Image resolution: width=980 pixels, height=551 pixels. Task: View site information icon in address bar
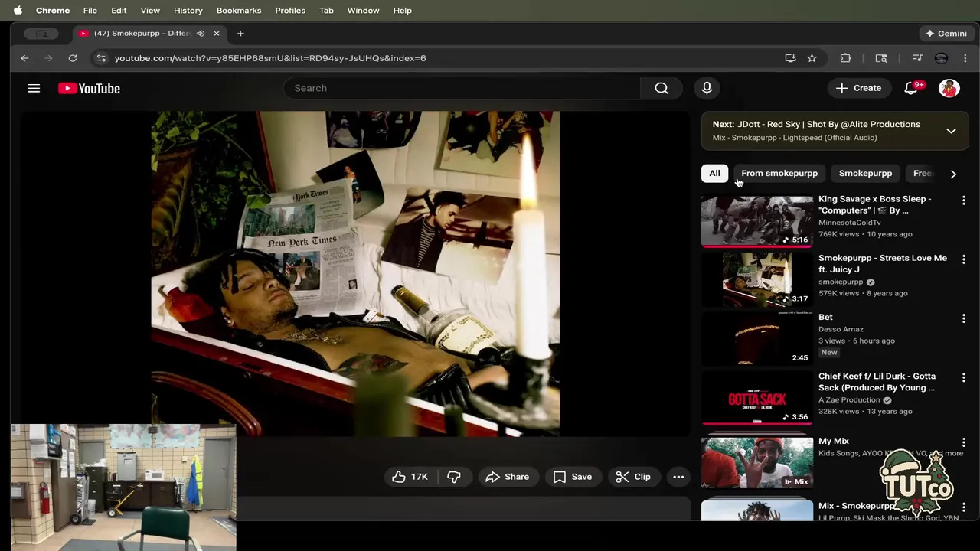[x=100, y=58]
